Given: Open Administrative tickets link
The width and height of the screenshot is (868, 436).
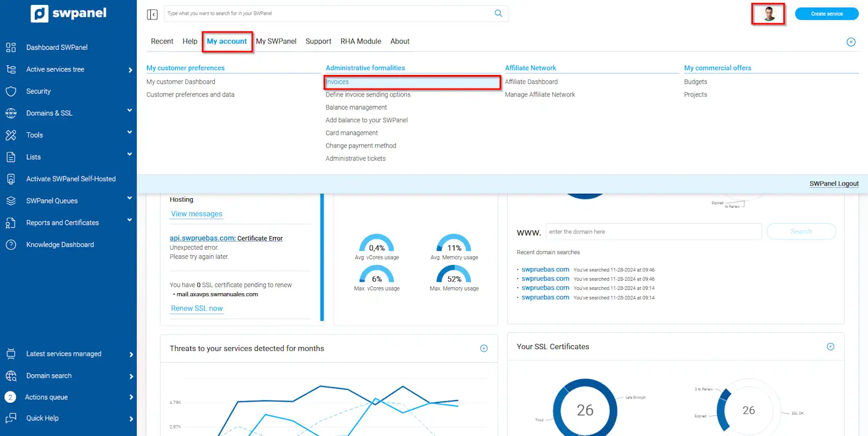Looking at the screenshot, I should pyautogui.click(x=355, y=159).
